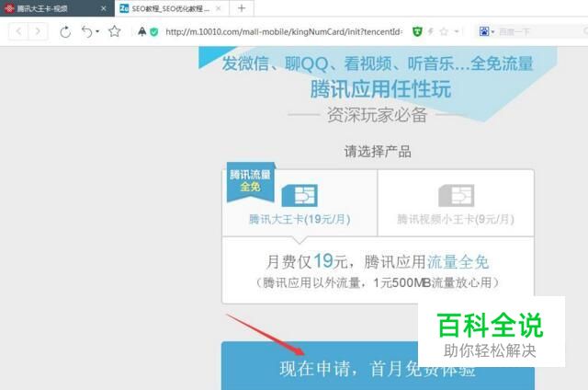This screenshot has width=588, height=390.
Task: Click the 腾讯应用任性玩 banner heading
Action: [380, 89]
